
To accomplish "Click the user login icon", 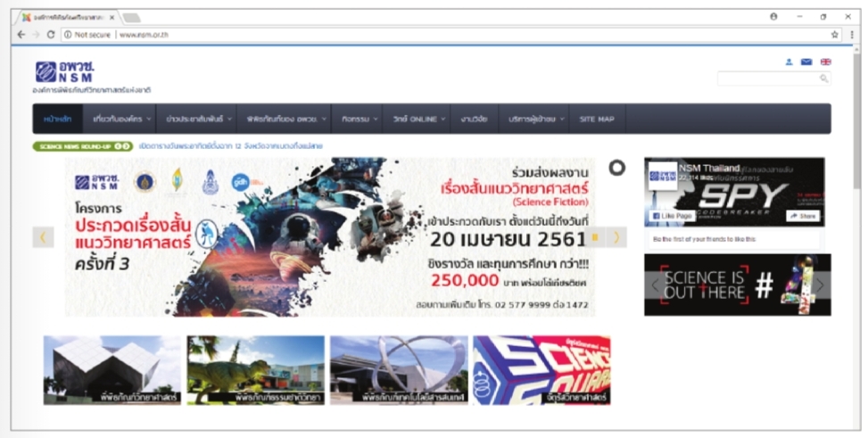I will 789,62.
